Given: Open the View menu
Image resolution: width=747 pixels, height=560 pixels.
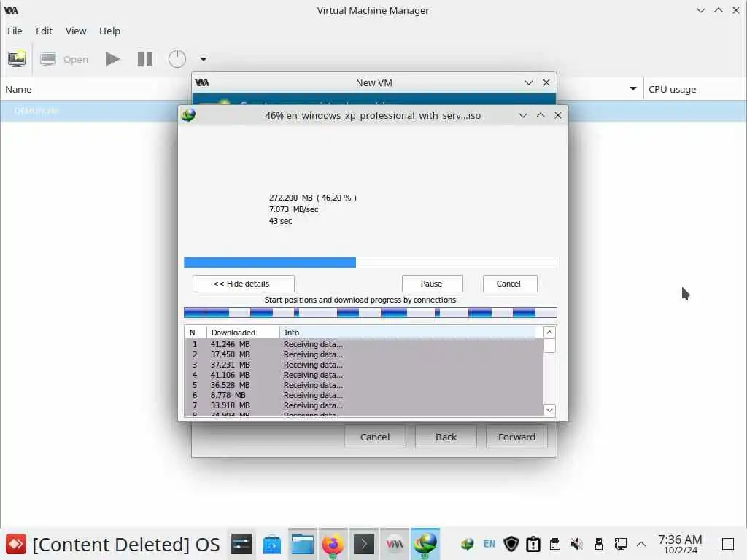Looking at the screenshot, I should tap(76, 31).
